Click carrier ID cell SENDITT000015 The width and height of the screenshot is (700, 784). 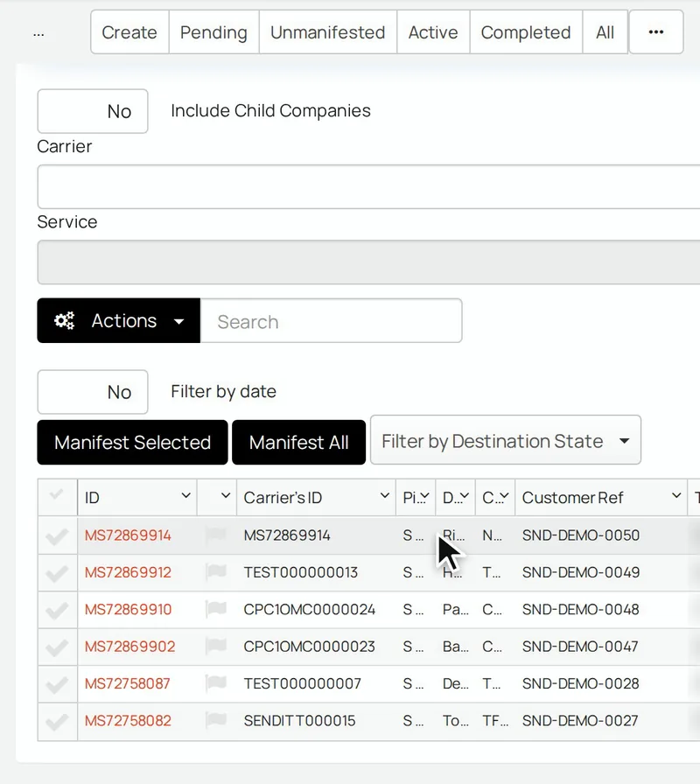click(x=299, y=720)
